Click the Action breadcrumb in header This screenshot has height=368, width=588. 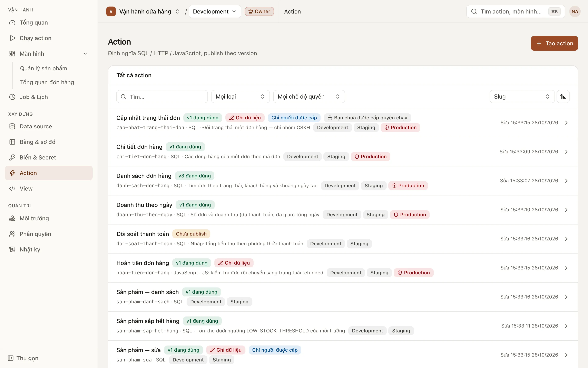pos(292,11)
